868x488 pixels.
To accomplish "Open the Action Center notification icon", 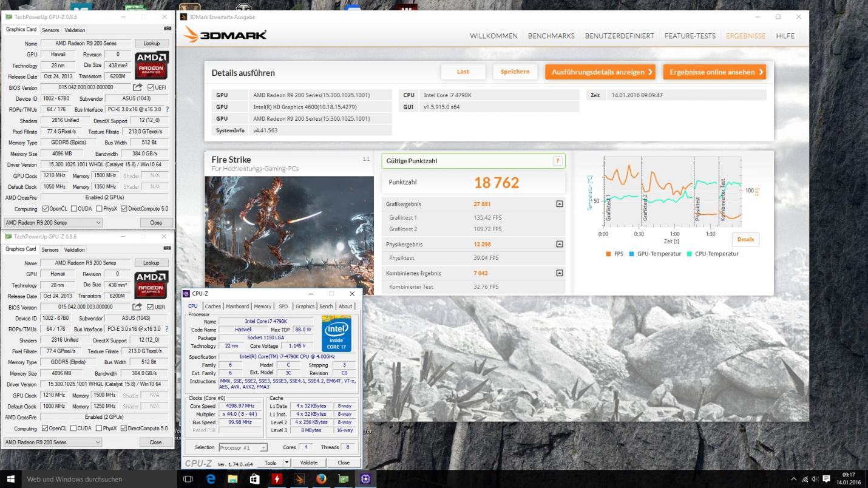I will coord(825,479).
